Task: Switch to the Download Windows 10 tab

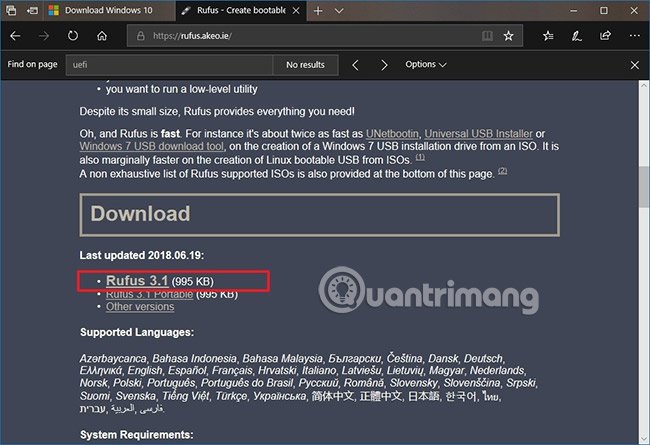Action: 109,10
